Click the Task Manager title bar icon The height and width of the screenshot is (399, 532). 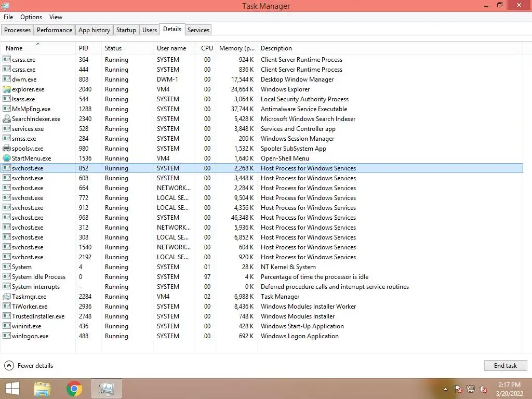[5, 6]
